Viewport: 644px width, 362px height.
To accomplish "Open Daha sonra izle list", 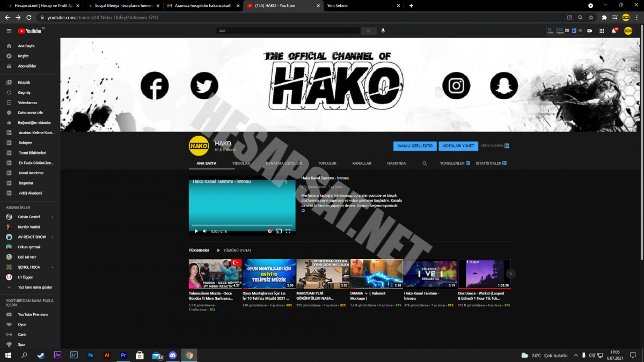I will [x=30, y=113].
